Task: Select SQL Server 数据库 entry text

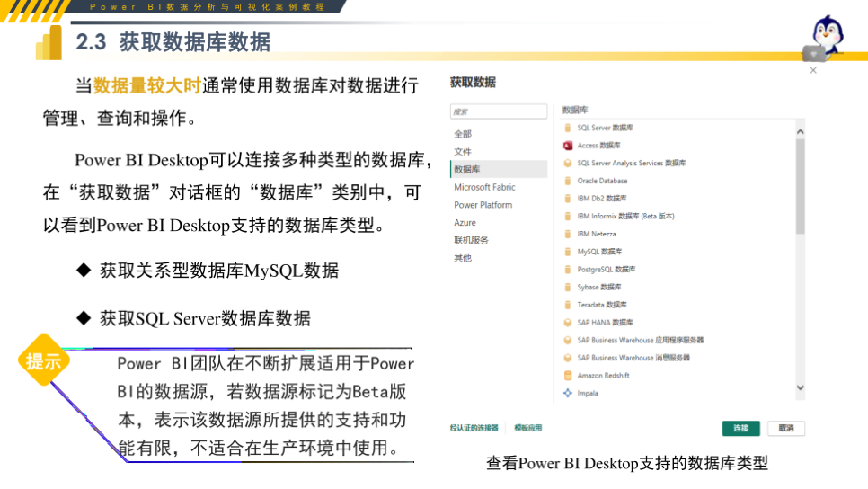Action: pyautogui.click(x=605, y=128)
